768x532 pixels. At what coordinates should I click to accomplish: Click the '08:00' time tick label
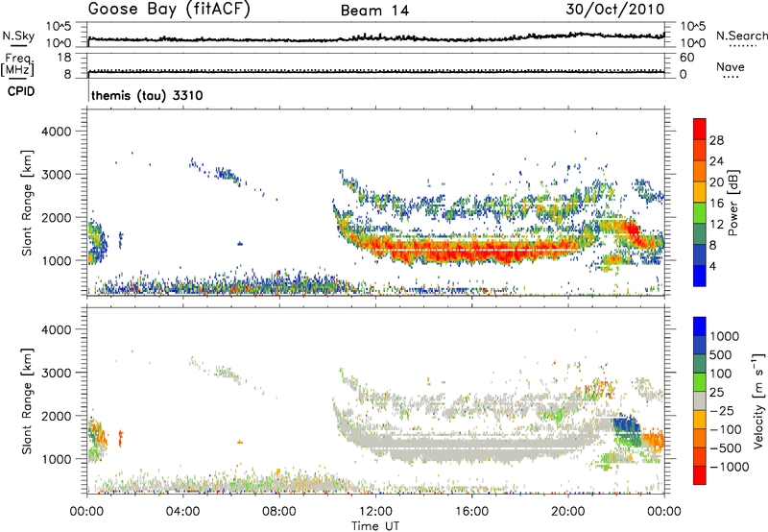point(279,512)
